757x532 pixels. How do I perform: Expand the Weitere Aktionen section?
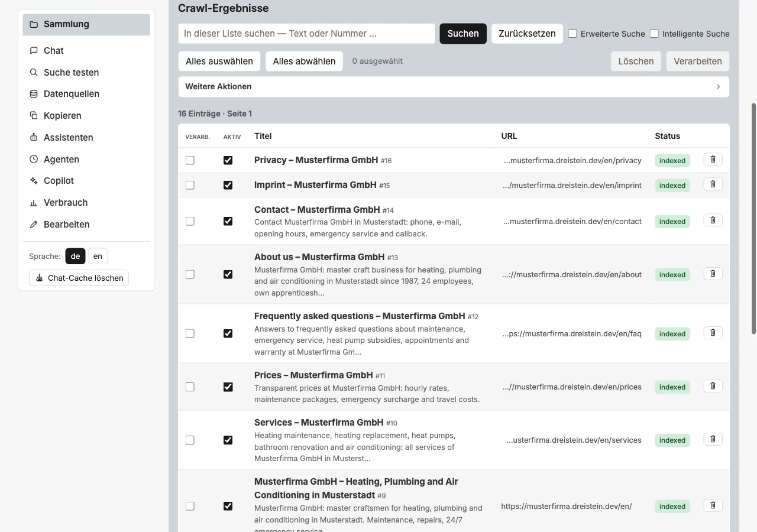pyautogui.click(x=454, y=86)
